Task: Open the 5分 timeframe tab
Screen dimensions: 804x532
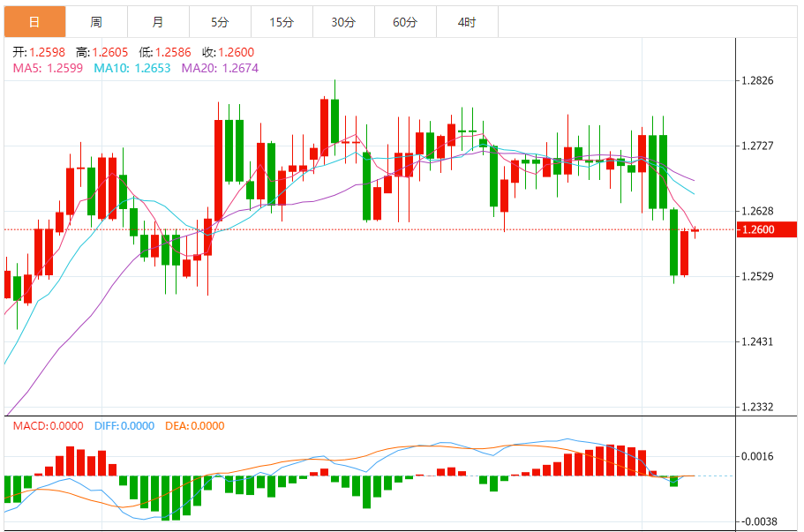Action: click(x=220, y=22)
